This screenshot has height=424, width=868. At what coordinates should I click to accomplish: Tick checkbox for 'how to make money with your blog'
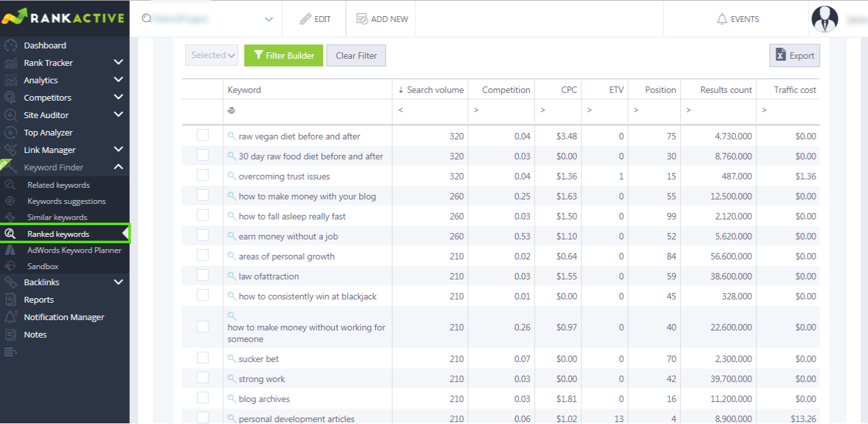tap(203, 195)
